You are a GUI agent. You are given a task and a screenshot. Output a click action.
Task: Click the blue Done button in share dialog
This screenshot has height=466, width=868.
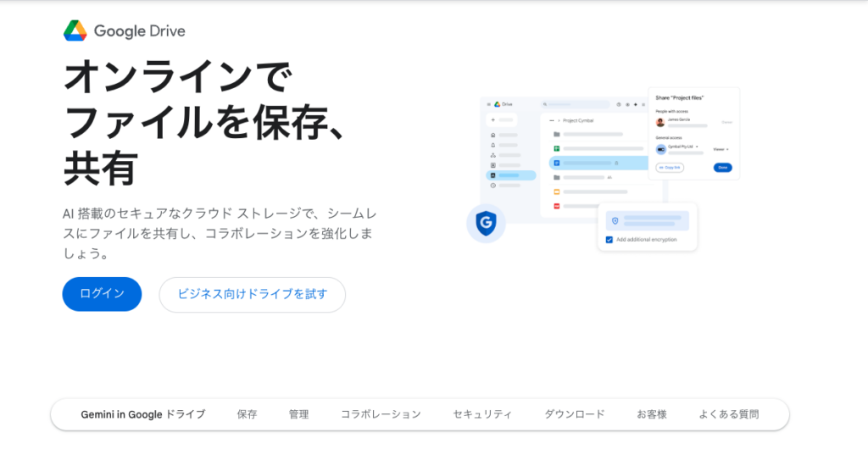(722, 168)
